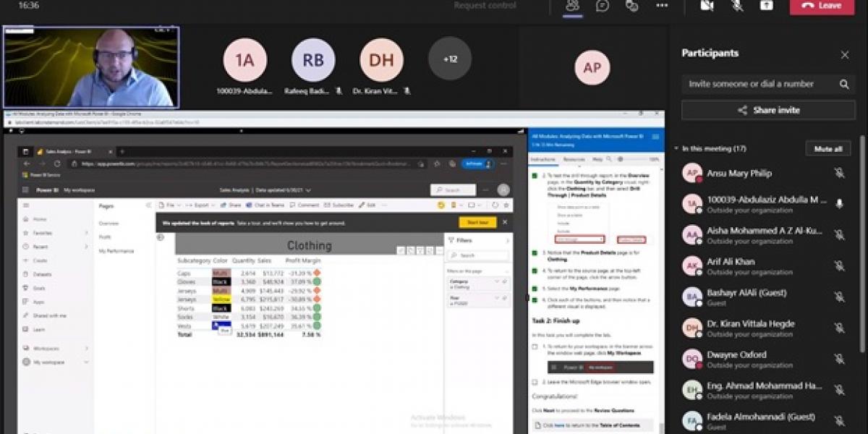The width and height of the screenshot is (868, 434).
Task: Click Comment in Power BI toolbar
Action: pyautogui.click(x=305, y=205)
